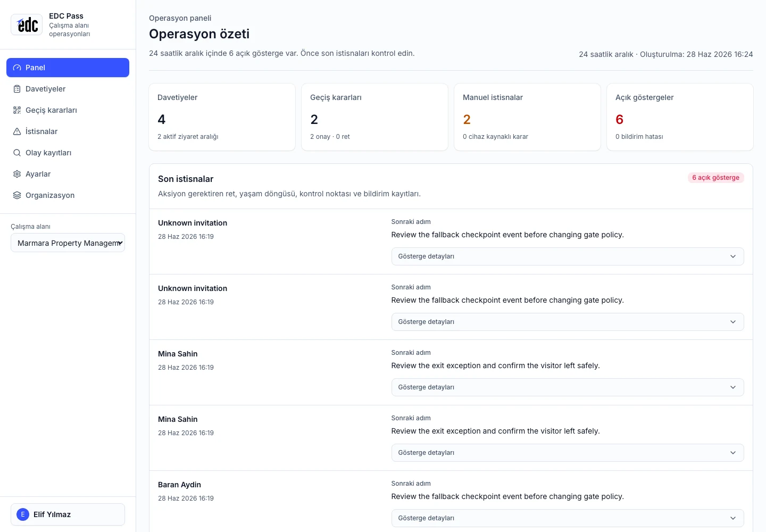
Task: Expand Gösterge detayları for Baran Aydin
Action: click(x=568, y=518)
